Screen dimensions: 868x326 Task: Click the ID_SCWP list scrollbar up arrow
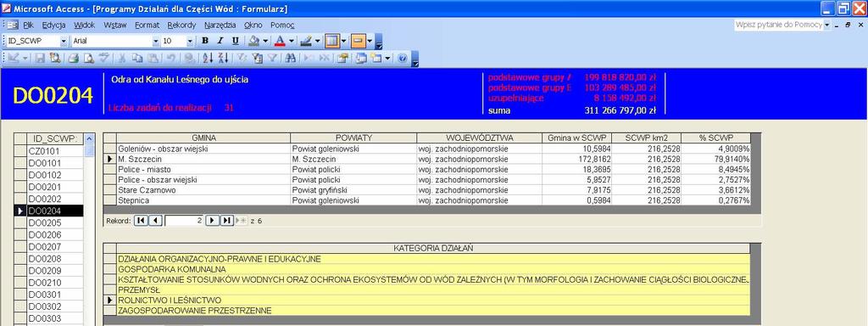pos(89,138)
